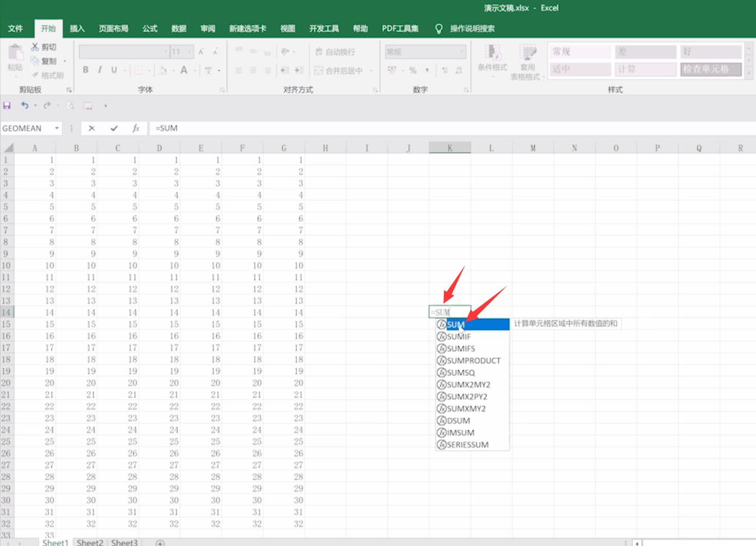The image size is (756, 546).
Task: Open the 文件 (File) tab
Action: 15,28
